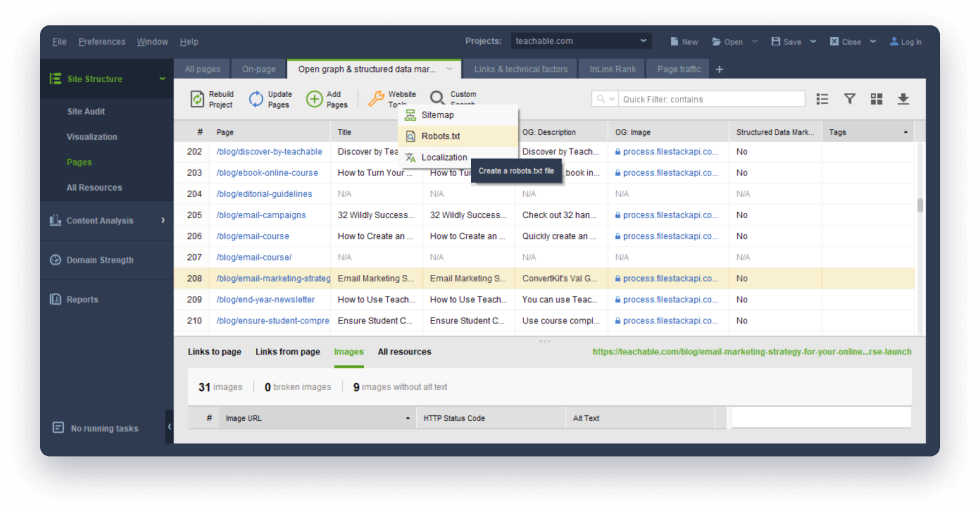
Task: Open the Open graph tab dropdown arrow
Action: (x=449, y=69)
